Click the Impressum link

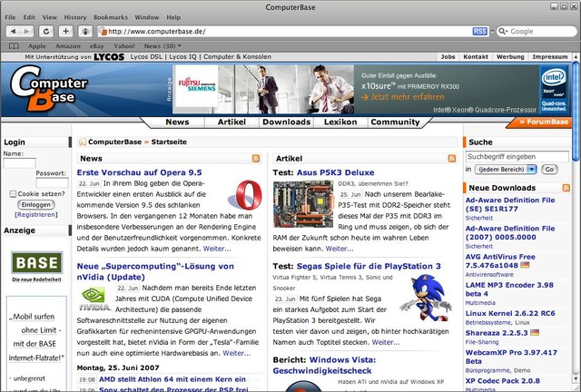coord(550,57)
